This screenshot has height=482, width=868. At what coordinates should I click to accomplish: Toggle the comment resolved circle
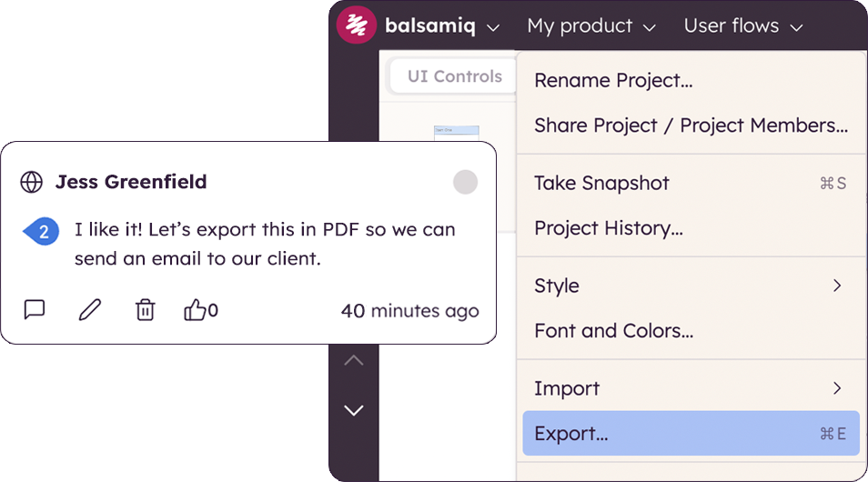465,182
